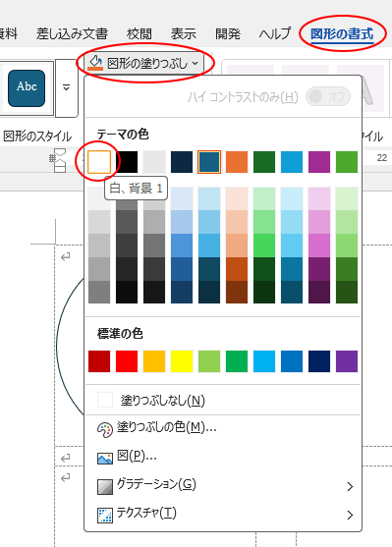Select lightest peach tint under orange swatch

coord(237,198)
